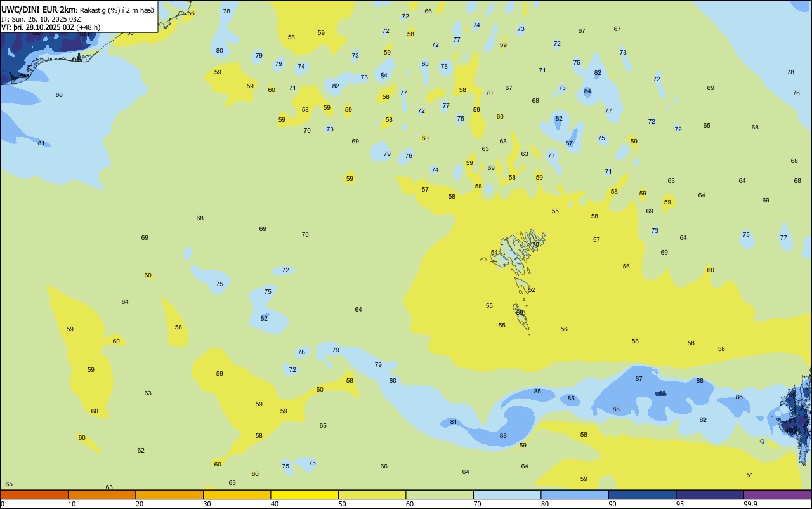Click the humidity value '86' on the map
Viewport: 812px width, 509px height.
[x=739, y=397]
